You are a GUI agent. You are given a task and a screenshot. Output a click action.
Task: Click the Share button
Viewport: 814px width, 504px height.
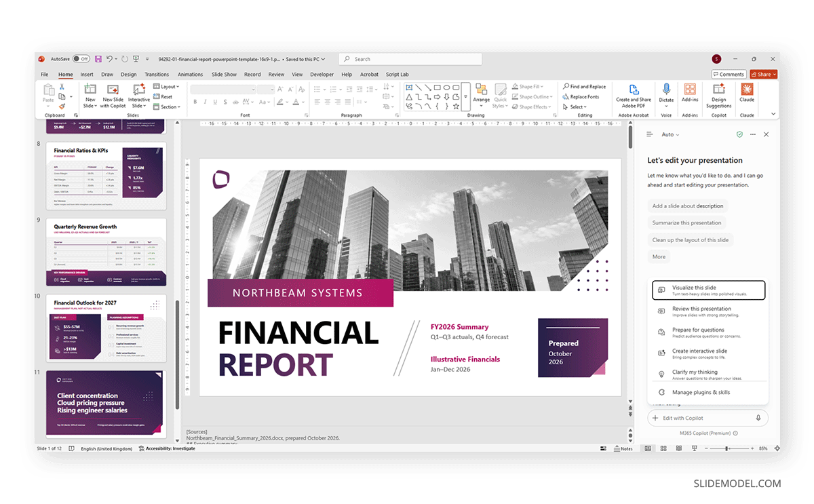[764, 75]
